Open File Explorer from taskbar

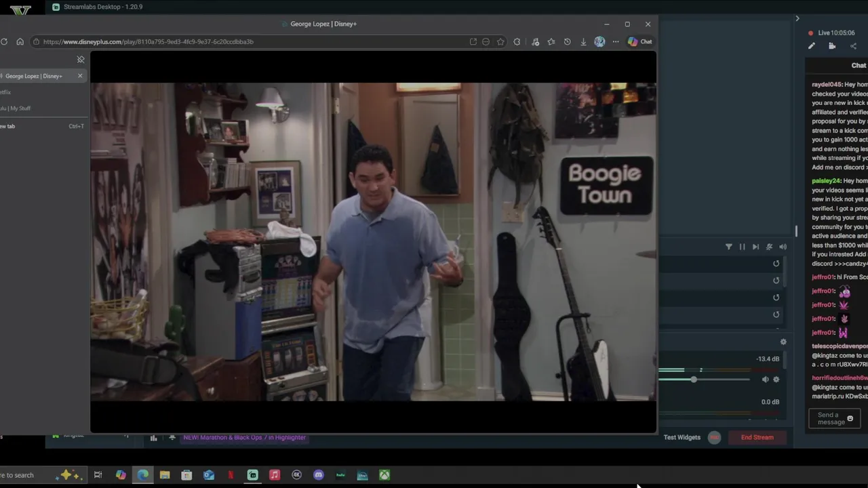(165, 475)
